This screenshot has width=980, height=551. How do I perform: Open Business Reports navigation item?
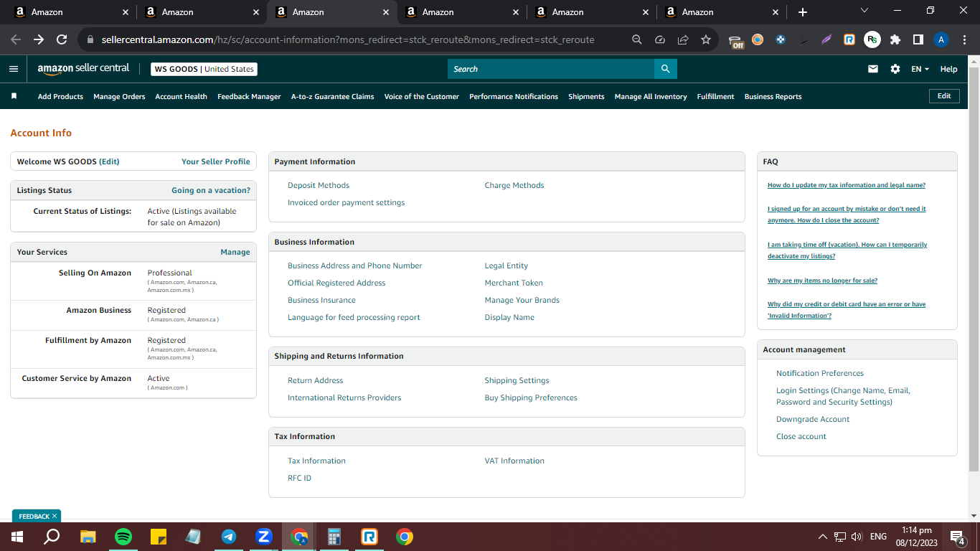(x=773, y=96)
